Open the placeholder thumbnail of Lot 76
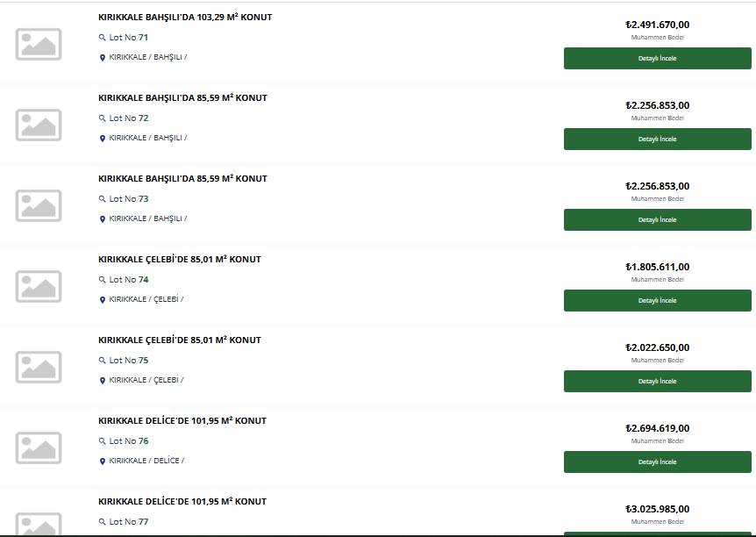 pyautogui.click(x=39, y=447)
